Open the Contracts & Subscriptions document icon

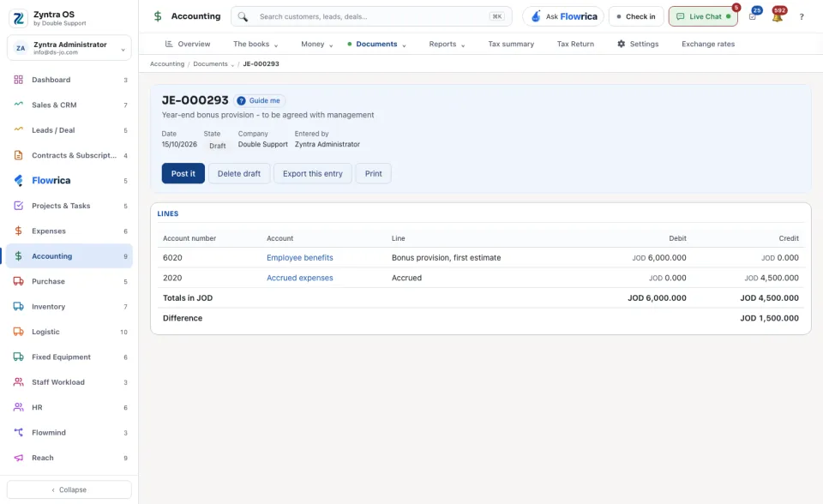[18, 155]
